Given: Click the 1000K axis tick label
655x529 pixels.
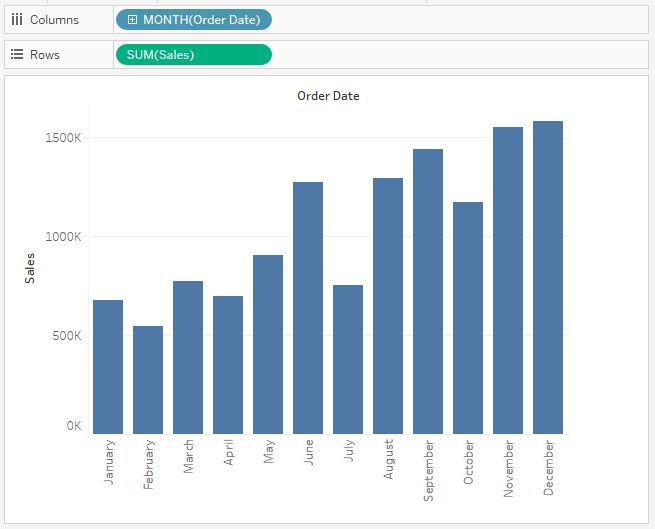Looking at the screenshot, I should point(64,237).
